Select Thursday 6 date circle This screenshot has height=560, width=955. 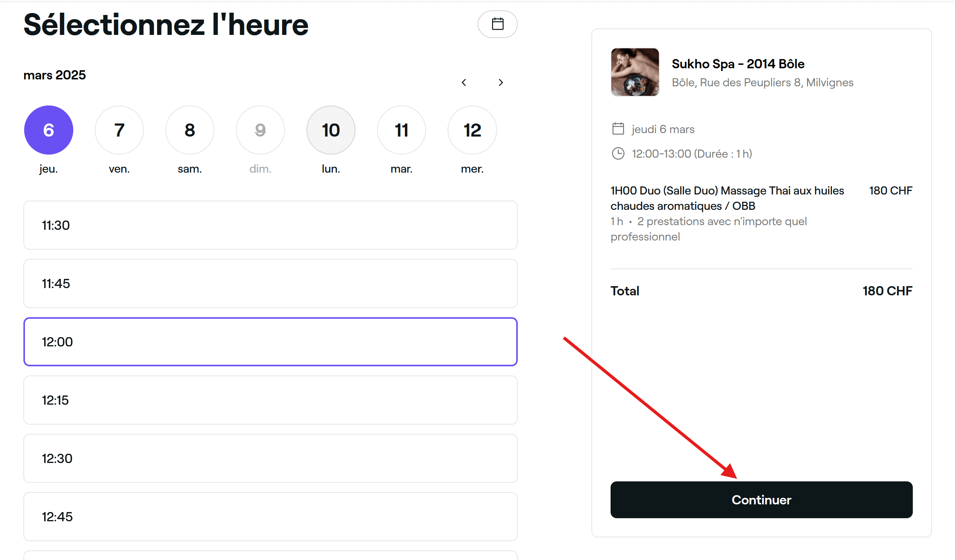(x=49, y=130)
